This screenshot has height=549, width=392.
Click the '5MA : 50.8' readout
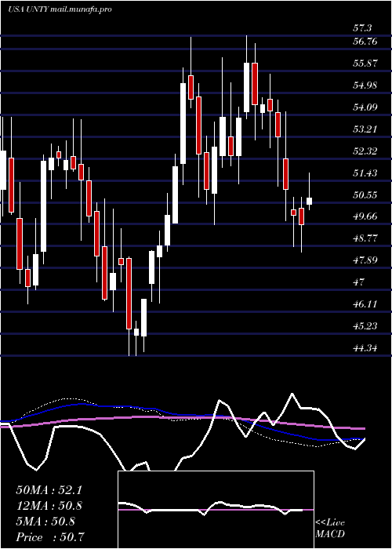[x=45, y=522]
